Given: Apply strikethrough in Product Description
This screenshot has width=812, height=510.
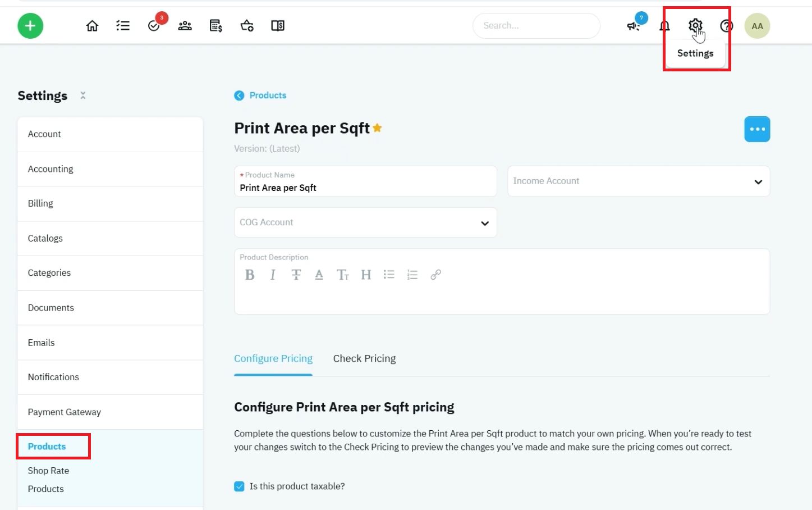Looking at the screenshot, I should [296, 275].
